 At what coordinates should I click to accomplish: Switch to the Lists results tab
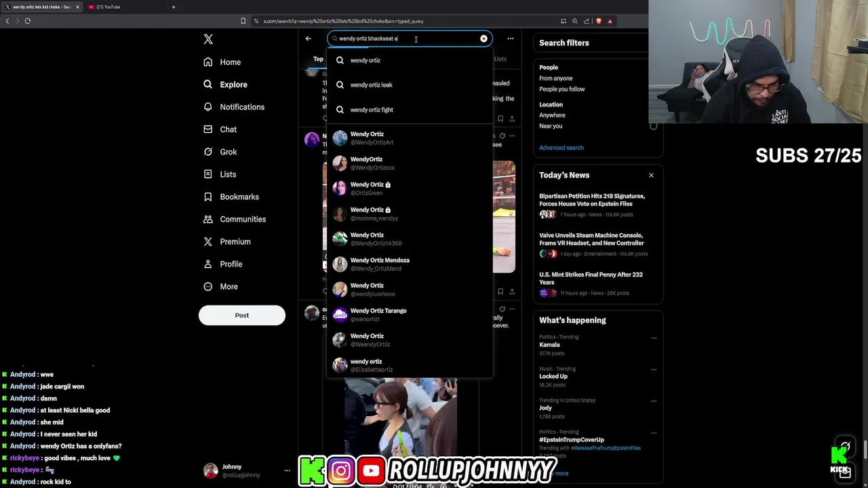coord(500,59)
